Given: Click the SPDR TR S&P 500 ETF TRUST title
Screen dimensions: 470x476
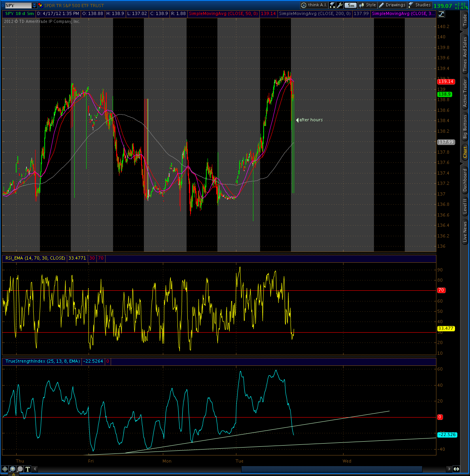Looking at the screenshot, I should 74,6.
